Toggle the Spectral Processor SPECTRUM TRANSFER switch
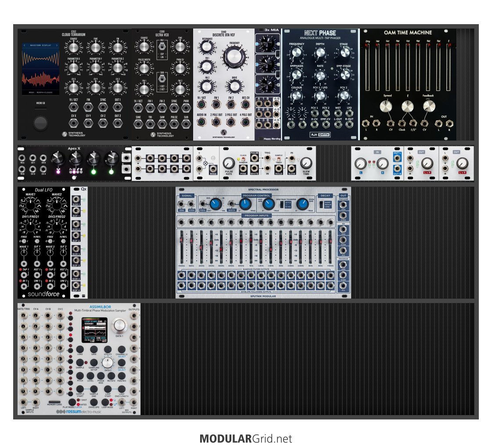 coord(282,204)
